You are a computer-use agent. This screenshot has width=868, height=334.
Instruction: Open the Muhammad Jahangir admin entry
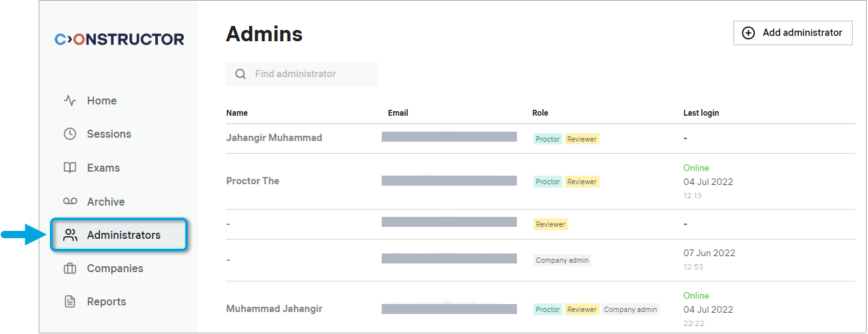(x=274, y=309)
